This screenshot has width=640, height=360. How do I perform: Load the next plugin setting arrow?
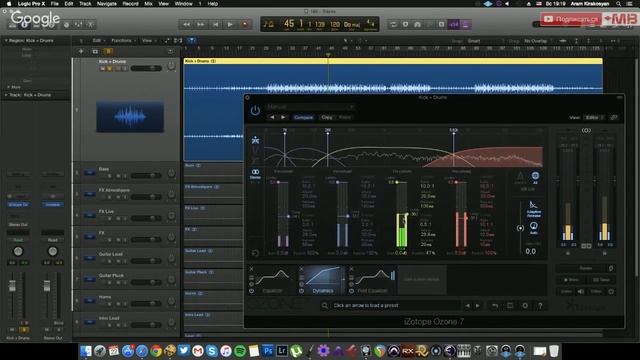click(x=283, y=117)
